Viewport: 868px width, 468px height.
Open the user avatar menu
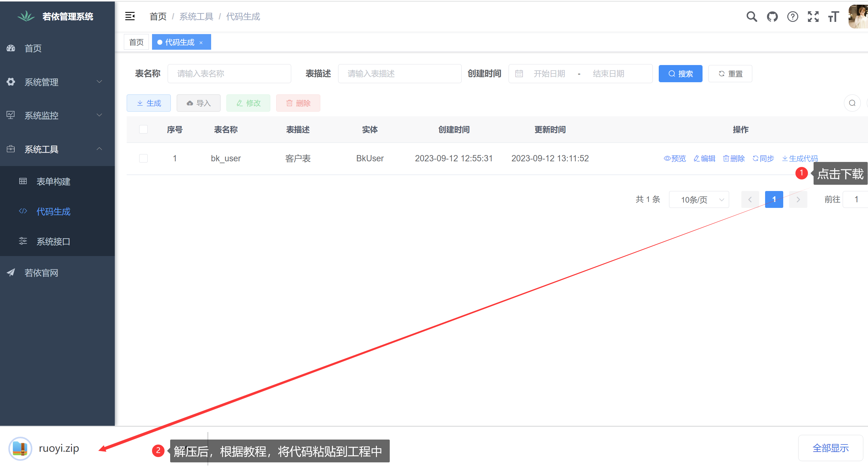coord(858,17)
